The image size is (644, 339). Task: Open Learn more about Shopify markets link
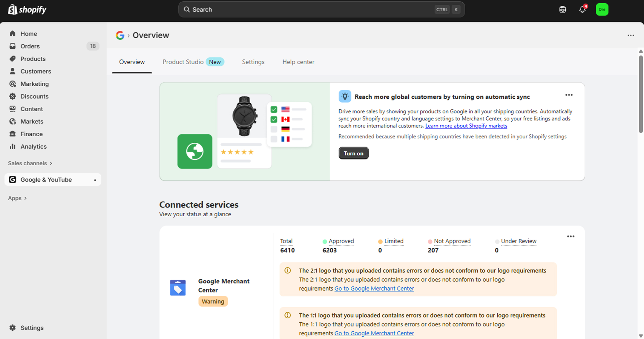click(466, 126)
